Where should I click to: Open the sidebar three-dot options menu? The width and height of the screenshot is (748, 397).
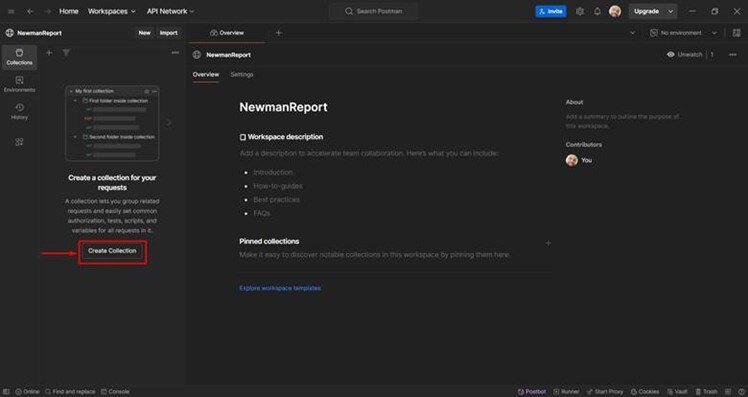tap(175, 52)
